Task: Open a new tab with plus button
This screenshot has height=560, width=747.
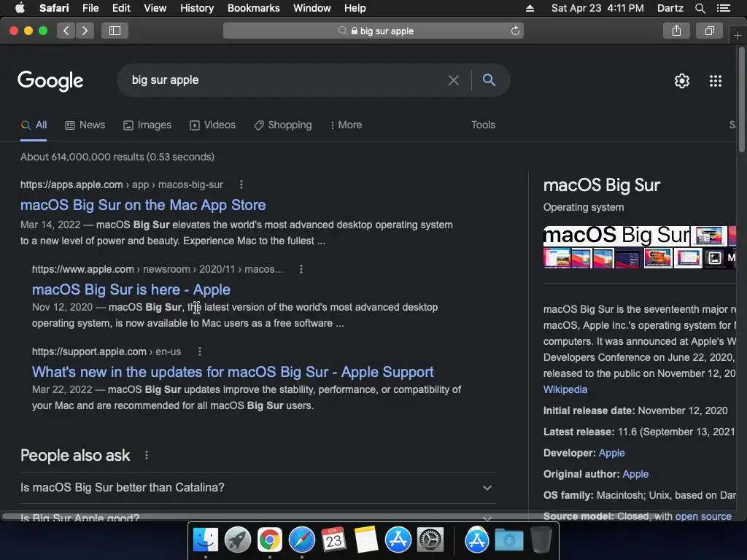Action: point(738,36)
